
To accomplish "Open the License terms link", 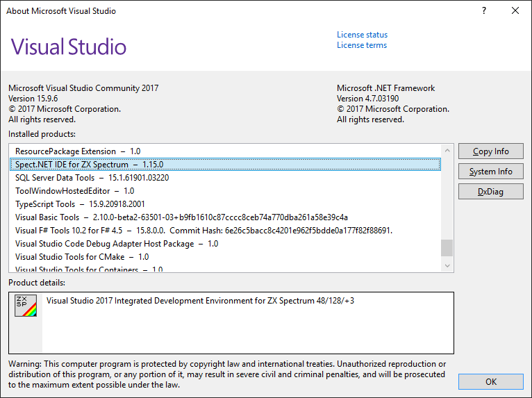I will pos(362,45).
